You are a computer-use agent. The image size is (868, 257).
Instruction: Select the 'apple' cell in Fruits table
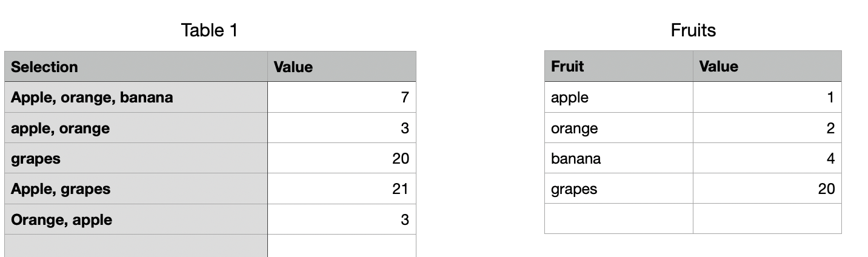tap(618, 97)
